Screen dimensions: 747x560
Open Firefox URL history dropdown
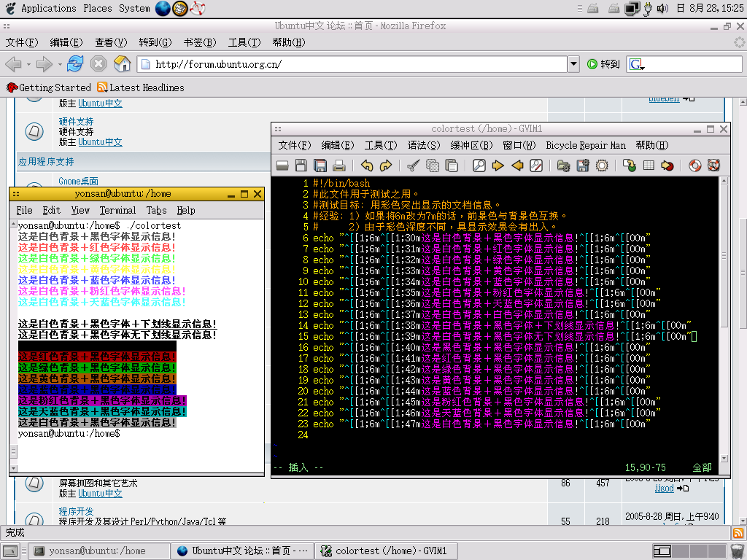click(x=573, y=64)
